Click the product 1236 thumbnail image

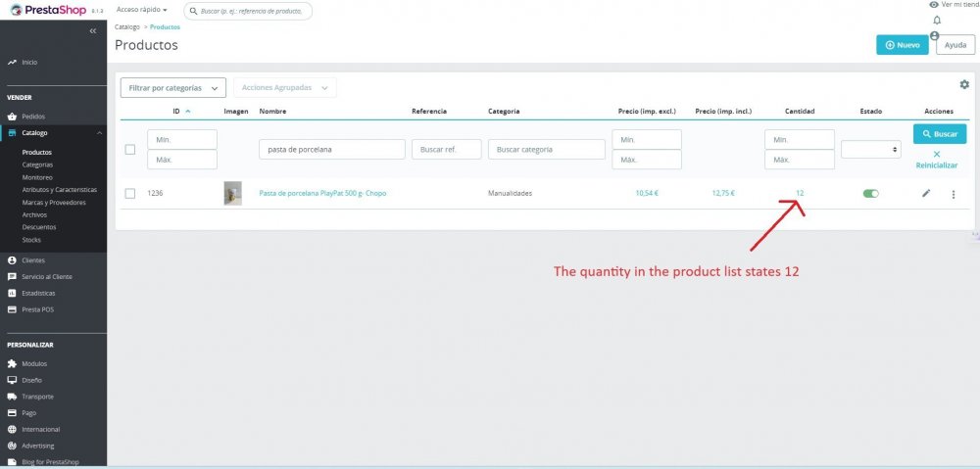pyautogui.click(x=233, y=194)
